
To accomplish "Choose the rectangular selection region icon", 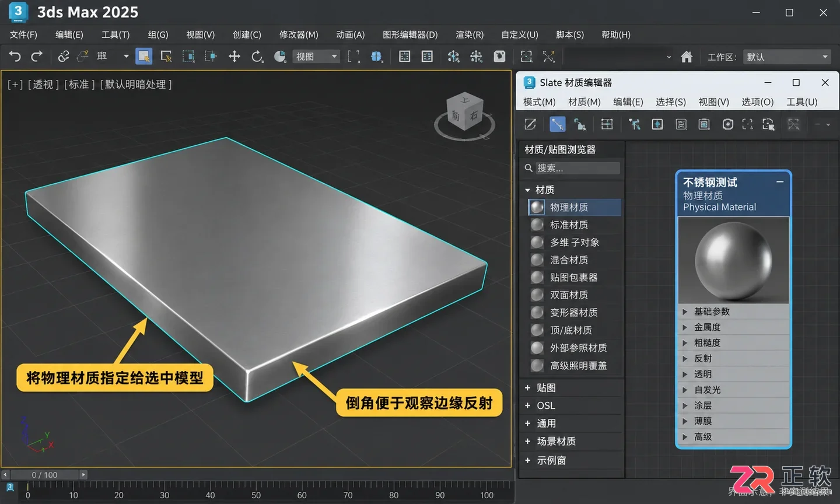I will pos(188,57).
